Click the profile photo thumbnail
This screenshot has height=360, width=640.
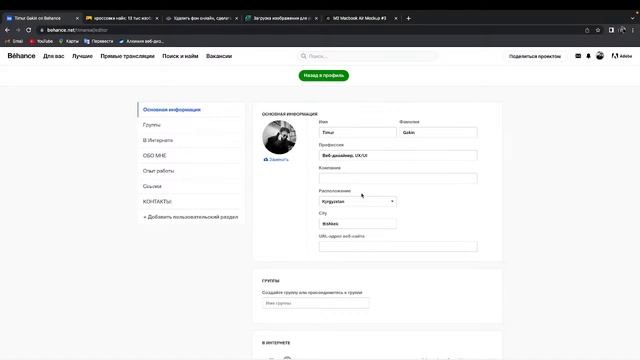279,137
